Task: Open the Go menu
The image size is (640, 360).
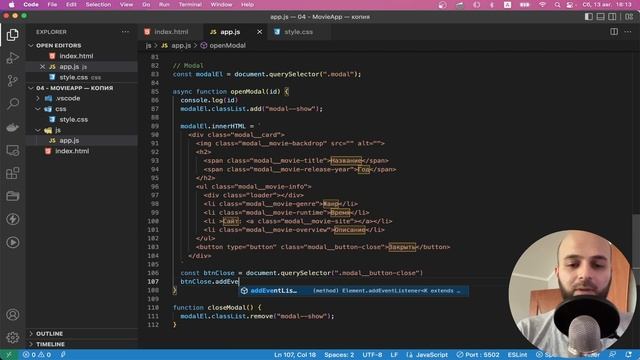Action: 146,5
